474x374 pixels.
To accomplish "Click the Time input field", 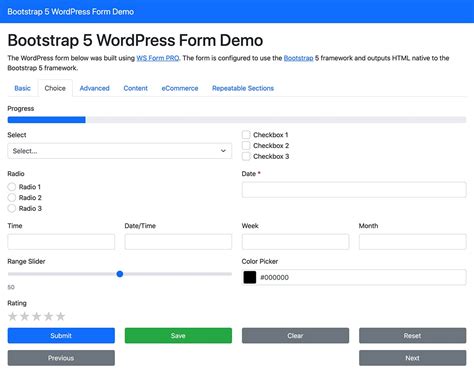I will (x=61, y=242).
